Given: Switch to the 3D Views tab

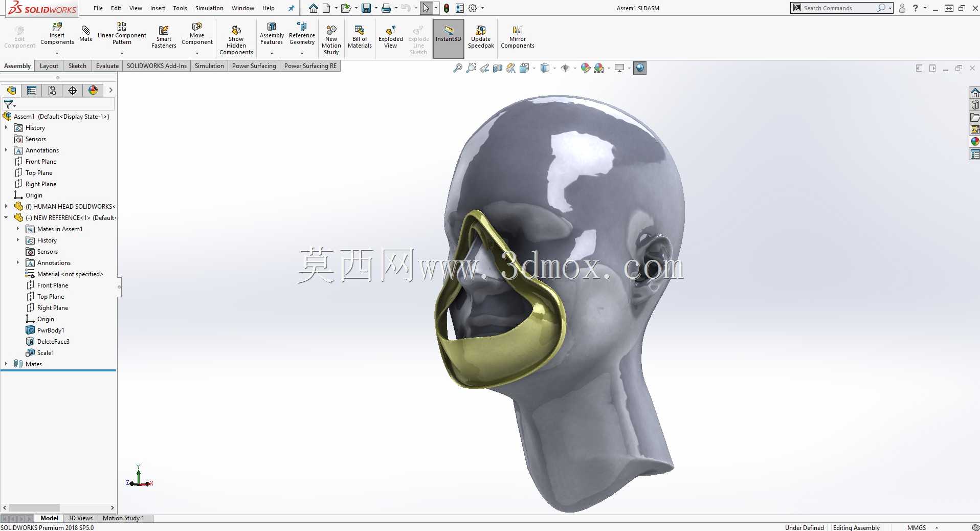Looking at the screenshot, I should point(80,518).
